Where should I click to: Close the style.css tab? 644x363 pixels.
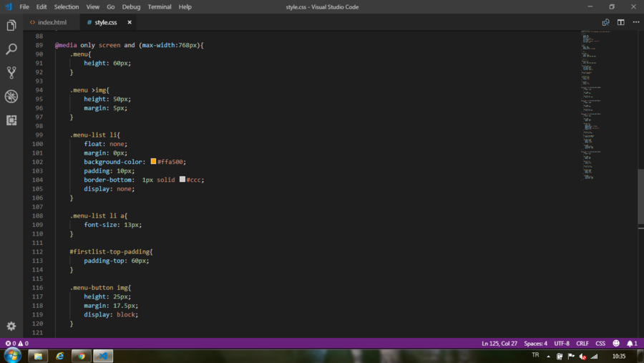[x=130, y=23]
